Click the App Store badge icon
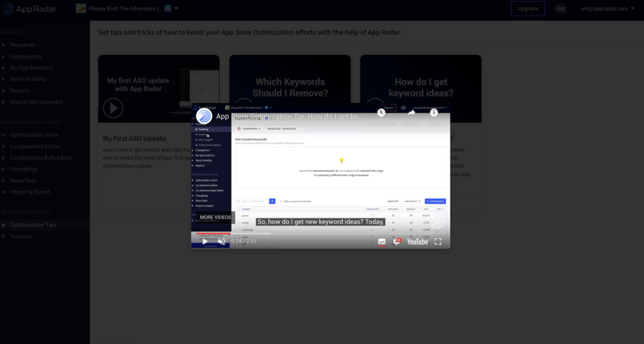The image size is (644, 344). click(167, 8)
